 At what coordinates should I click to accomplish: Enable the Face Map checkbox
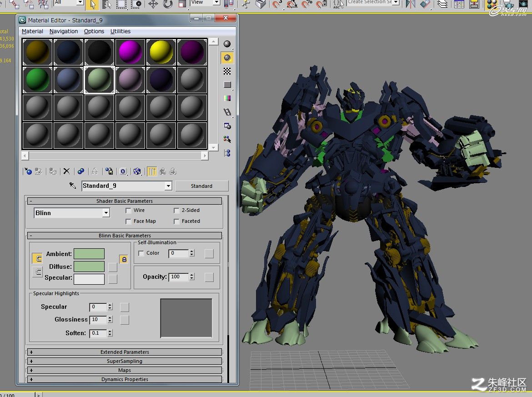128,221
